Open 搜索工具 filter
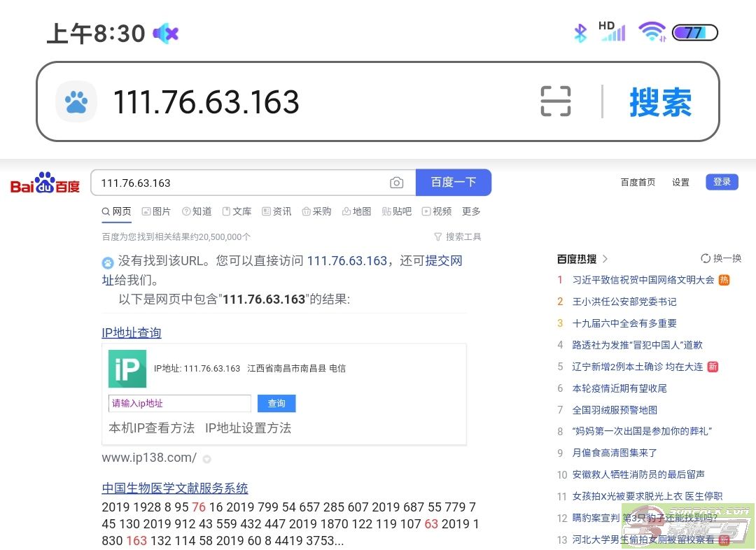Screen dimensions: 756x550 click(x=458, y=237)
